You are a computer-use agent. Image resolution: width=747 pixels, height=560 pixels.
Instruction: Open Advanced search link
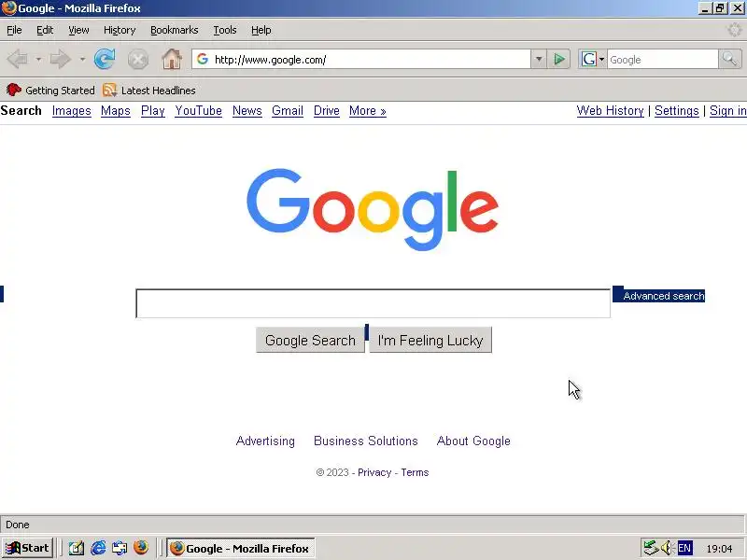point(664,296)
